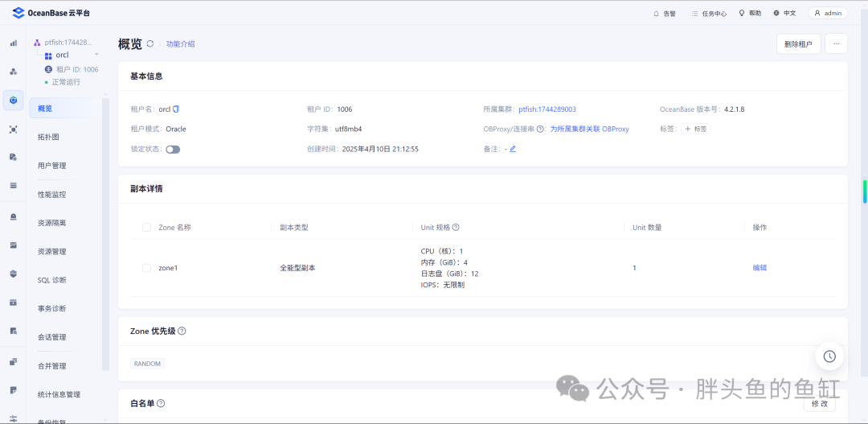Screen dimensions: 868x424
Task: Click 为所属集群关联 OBProxy link
Action: click(x=590, y=130)
